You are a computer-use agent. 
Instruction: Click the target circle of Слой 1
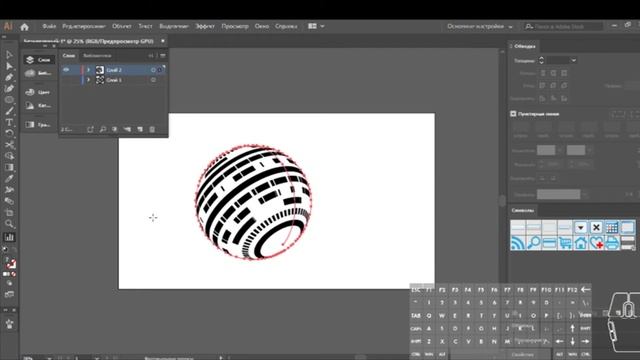(x=153, y=80)
